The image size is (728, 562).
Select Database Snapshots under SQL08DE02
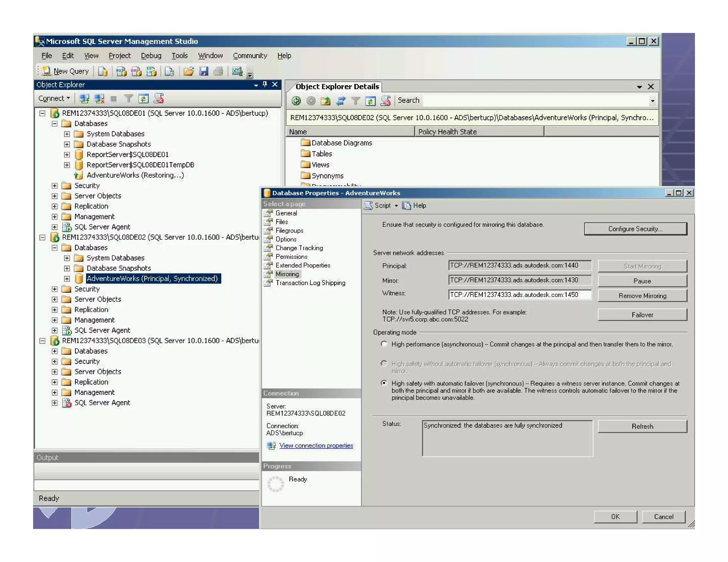point(119,269)
